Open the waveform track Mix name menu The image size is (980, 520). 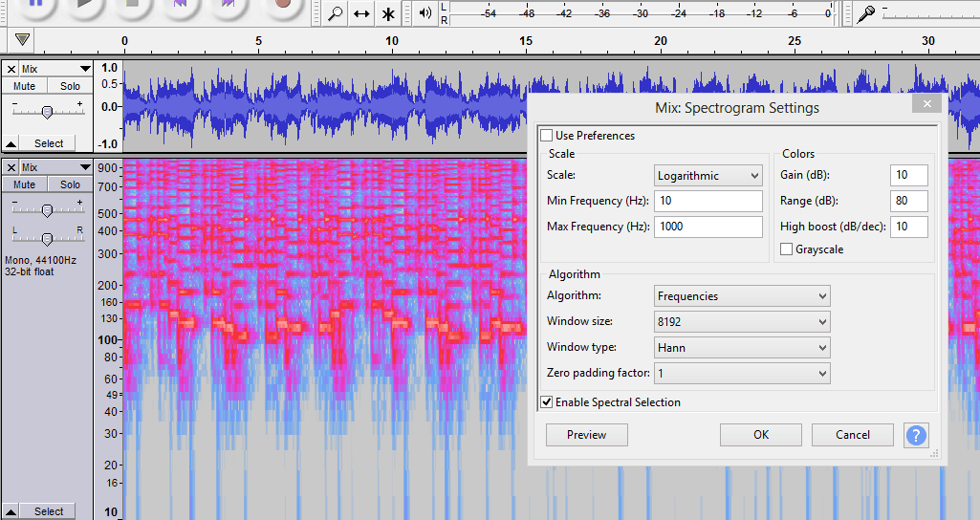click(56, 69)
